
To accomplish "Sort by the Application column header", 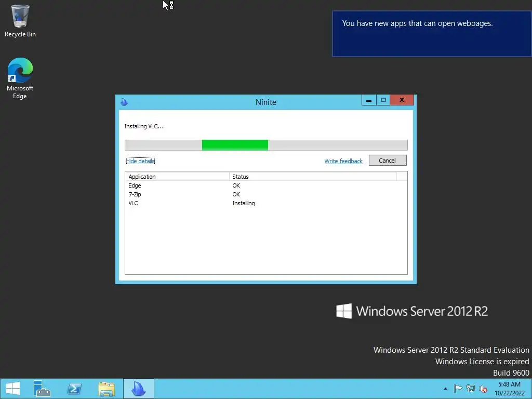I will 178,177.
